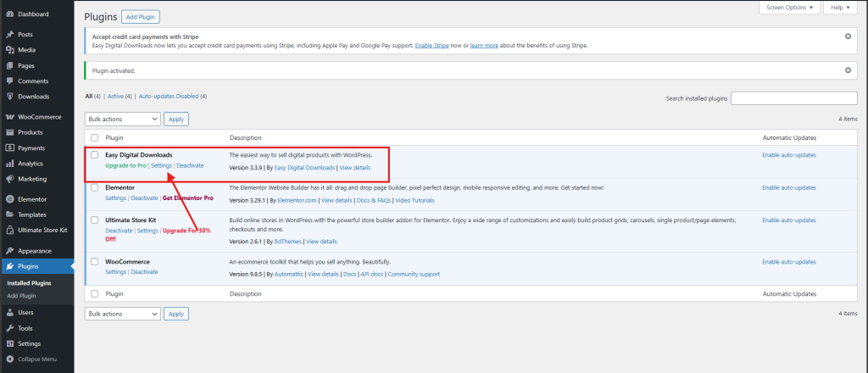This screenshot has width=868, height=373.
Task: View details for Easy Digital Downloads
Action: (355, 167)
